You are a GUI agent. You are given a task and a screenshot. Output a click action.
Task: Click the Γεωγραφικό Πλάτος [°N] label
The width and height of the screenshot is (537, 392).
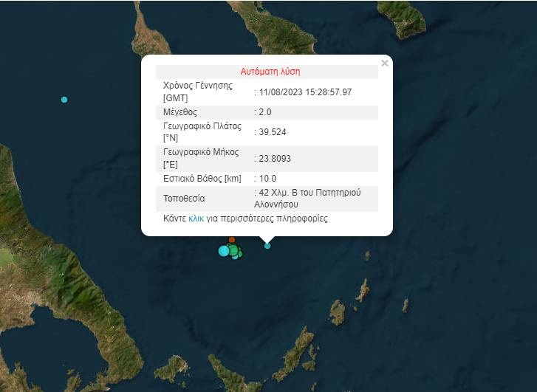point(202,132)
